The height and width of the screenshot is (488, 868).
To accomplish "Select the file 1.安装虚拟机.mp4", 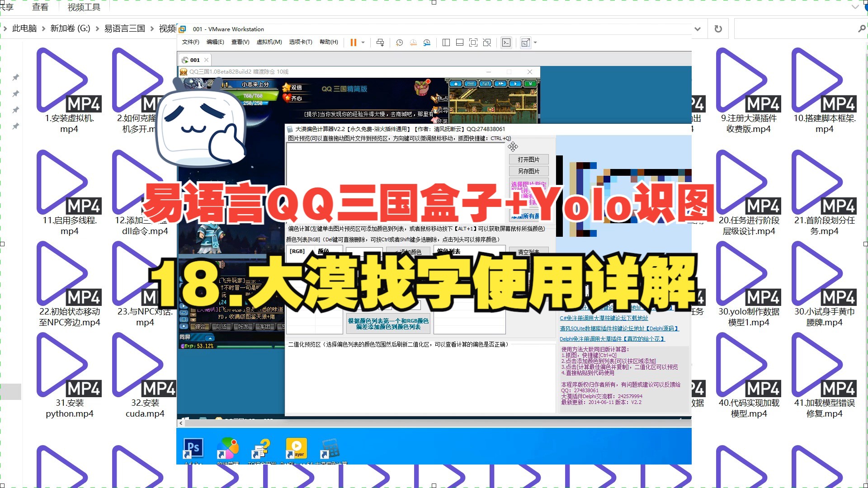I will click(69, 90).
